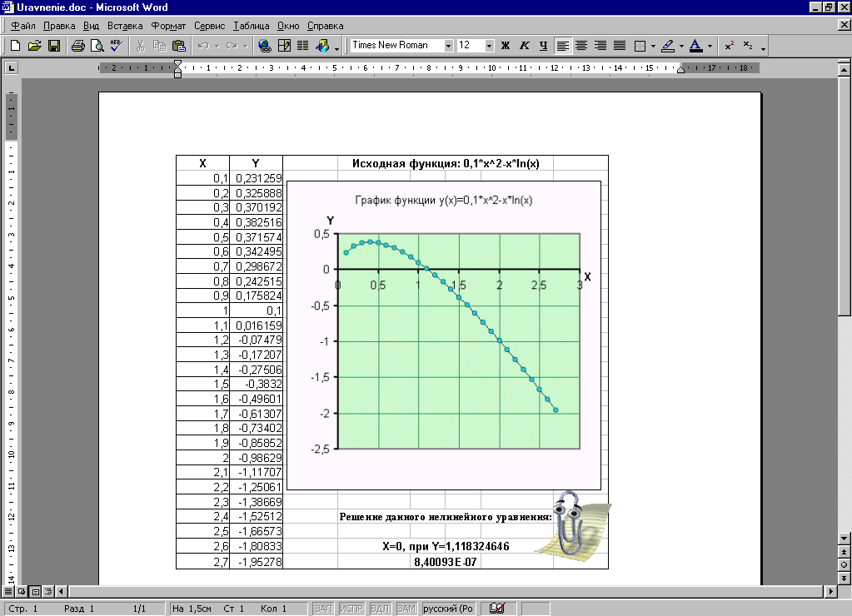Toggle ЗАП macro recording in the status bar
Screen dimensions: 852x616
[323, 609]
